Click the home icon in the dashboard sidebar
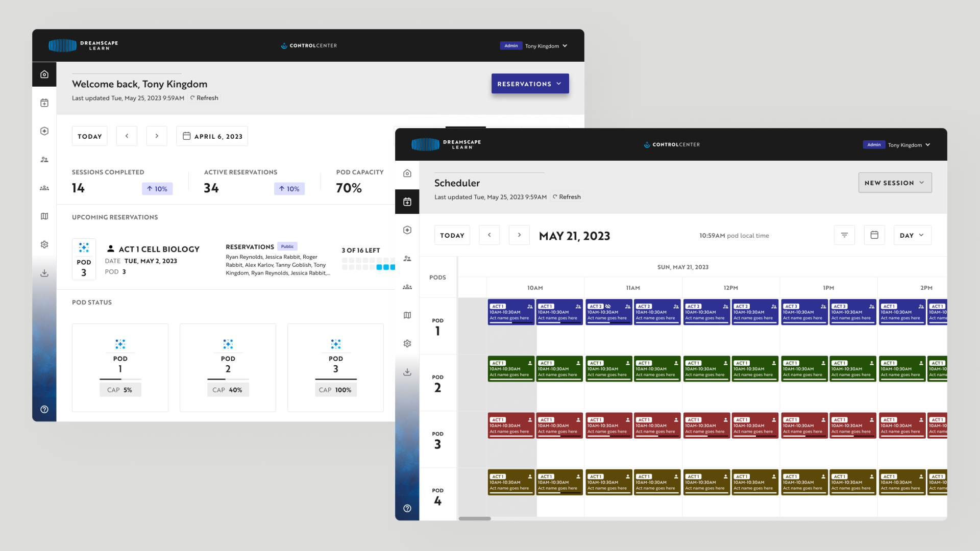Image resolution: width=980 pixels, height=551 pixels. [44, 74]
